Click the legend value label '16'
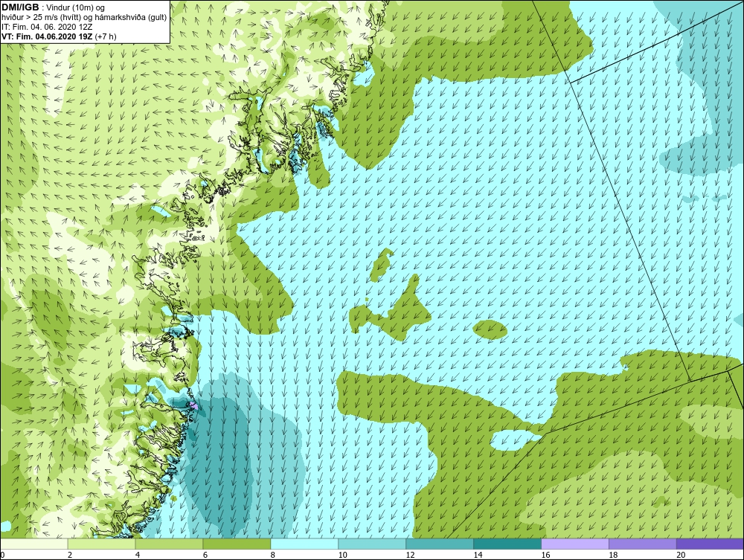The image size is (744, 560). coord(545,555)
